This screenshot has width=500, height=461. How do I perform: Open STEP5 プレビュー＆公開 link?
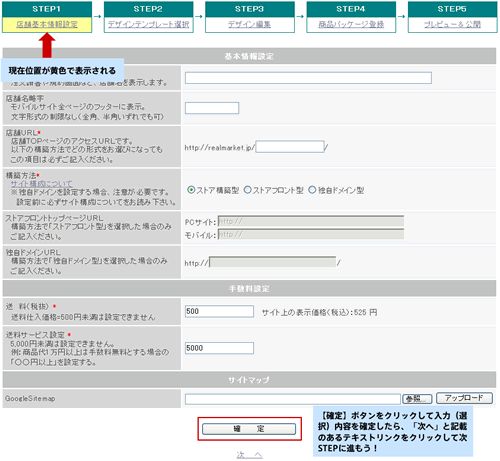tap(452, 24)
